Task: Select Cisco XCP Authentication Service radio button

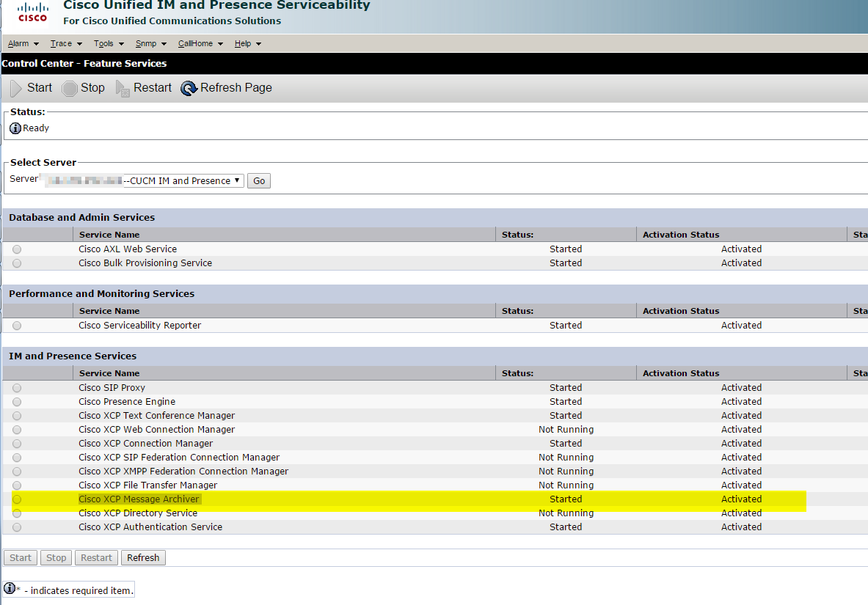Action: [x=17, y=527]
